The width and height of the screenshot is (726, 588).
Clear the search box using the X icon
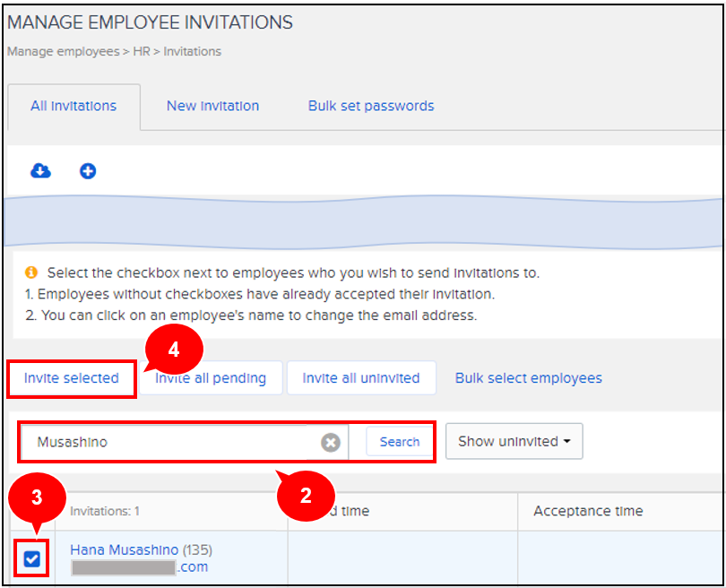[x=331, y=441]
